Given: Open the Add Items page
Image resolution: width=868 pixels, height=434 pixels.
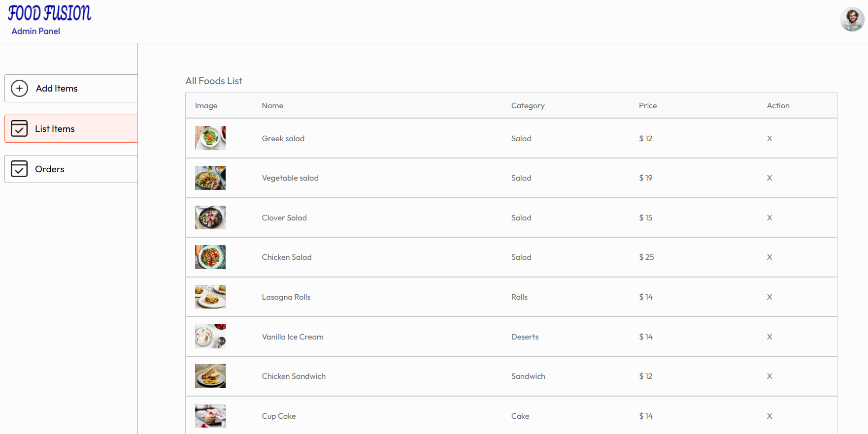Looking at the screenshot, I should click(x=57, y=89).
